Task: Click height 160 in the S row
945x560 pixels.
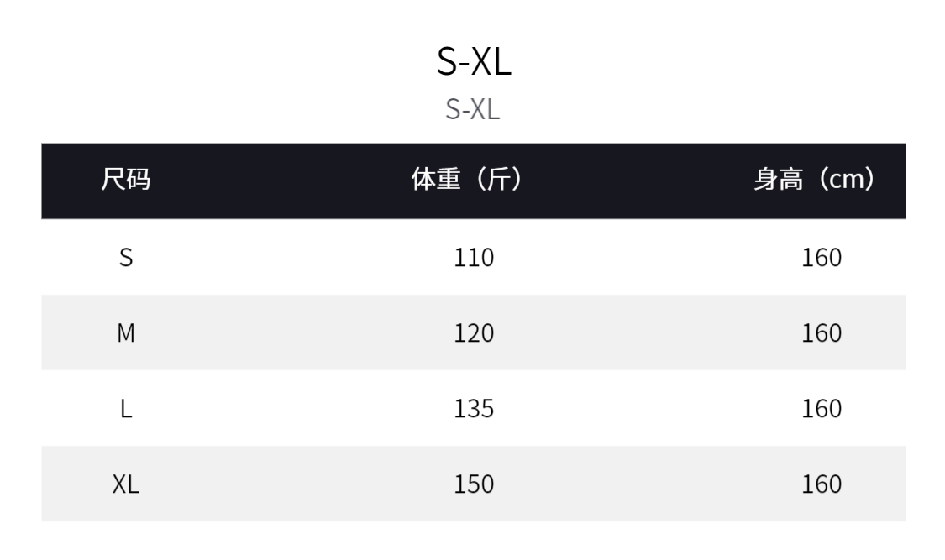Action: pyautogui.click(x=822, y=257)
